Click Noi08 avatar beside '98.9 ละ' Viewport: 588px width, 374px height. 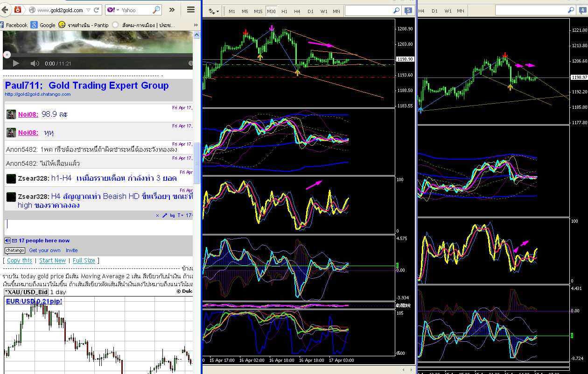tap(11, 114)
